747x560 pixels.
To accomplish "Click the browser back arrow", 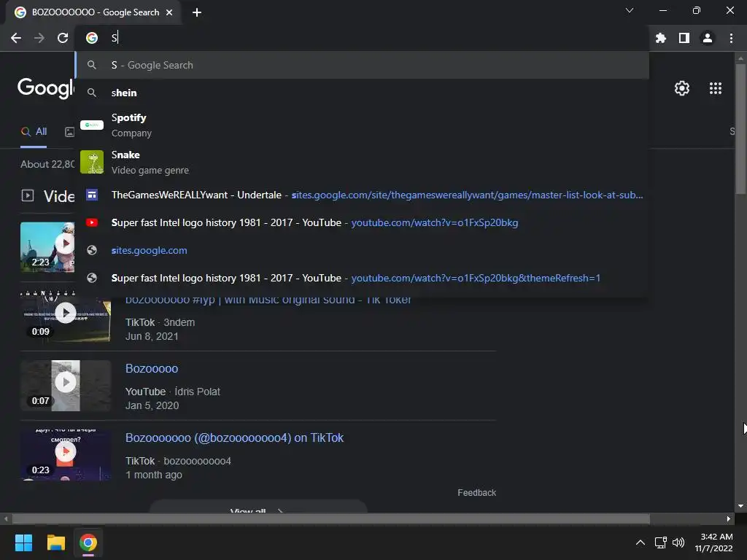I will 16,38.
